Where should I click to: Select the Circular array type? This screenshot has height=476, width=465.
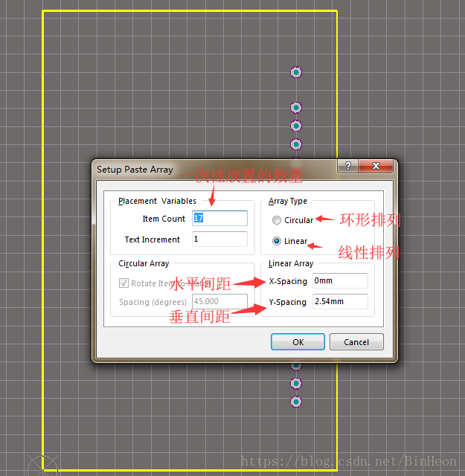[277, 220]
